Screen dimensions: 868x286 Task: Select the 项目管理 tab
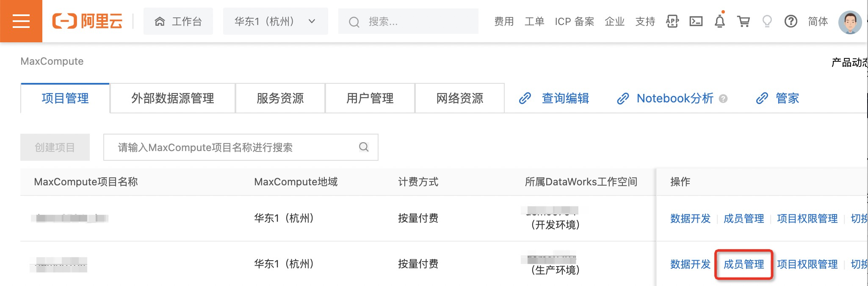pos(65,98)
